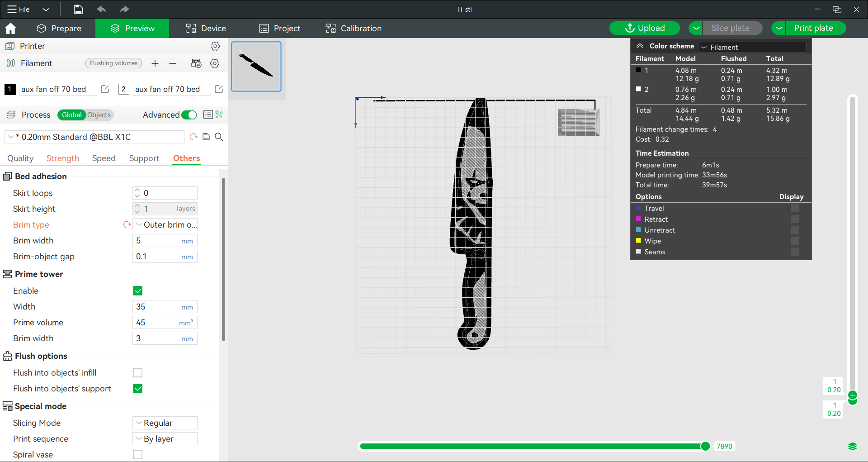
Task: Click the Upload button
Action: click(x=645, y=28)
